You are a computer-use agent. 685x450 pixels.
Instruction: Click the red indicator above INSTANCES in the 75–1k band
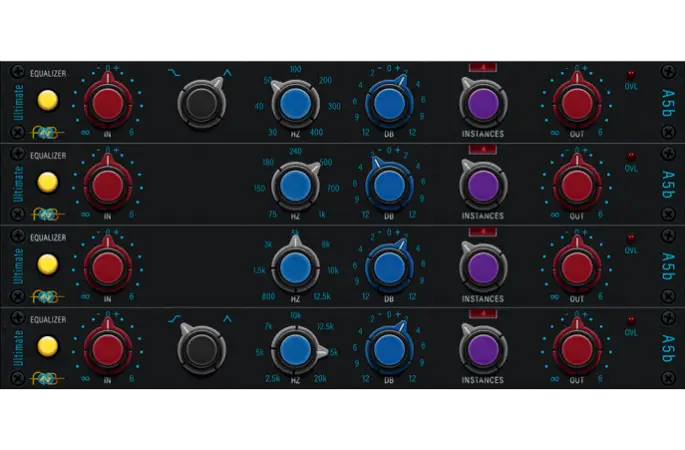(x=483, y=150)
